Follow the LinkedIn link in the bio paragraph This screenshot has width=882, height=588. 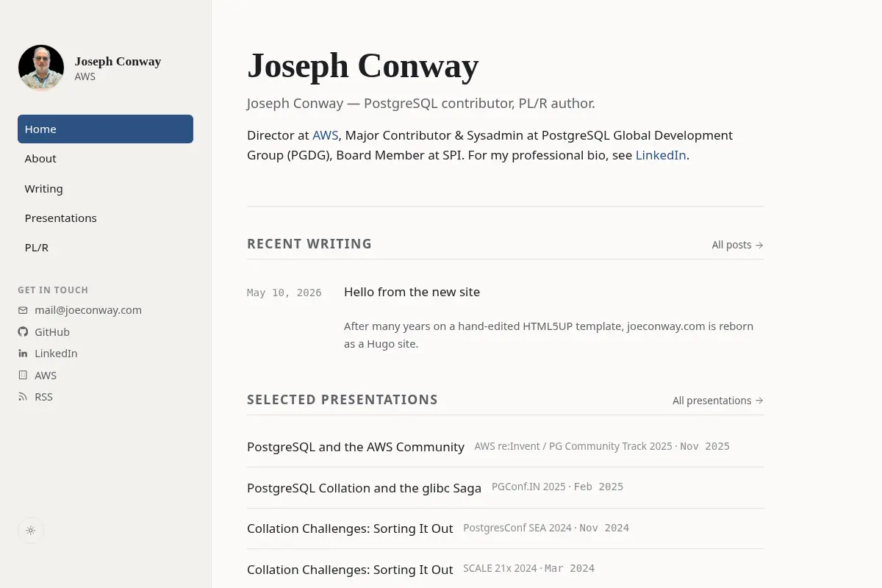661,155
